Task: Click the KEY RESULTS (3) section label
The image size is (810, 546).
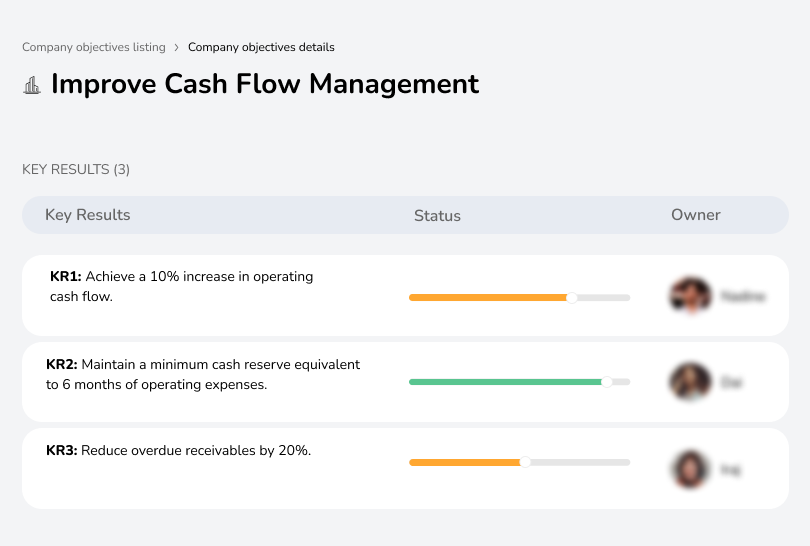Action: point(76,170)
